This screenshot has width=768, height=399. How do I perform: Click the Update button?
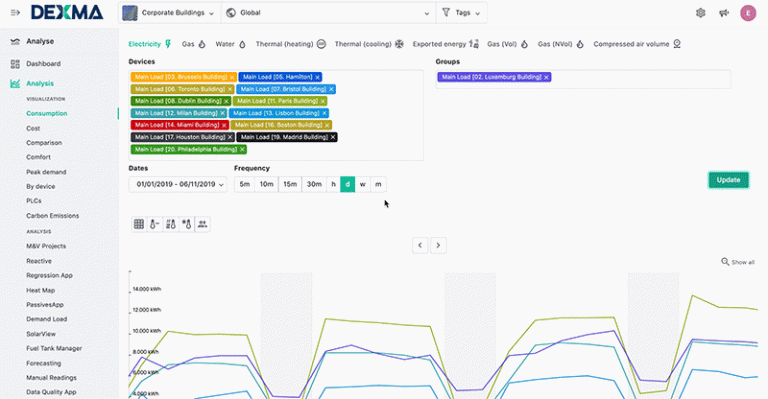pyautogui.click(x=728, y=180)
